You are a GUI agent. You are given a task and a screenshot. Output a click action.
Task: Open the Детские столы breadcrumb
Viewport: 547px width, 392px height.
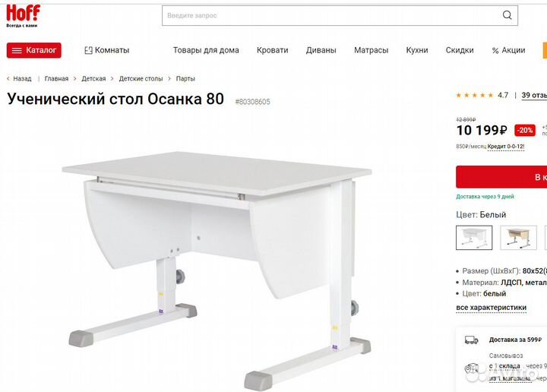pyautogui.click(x=141, y=78)
